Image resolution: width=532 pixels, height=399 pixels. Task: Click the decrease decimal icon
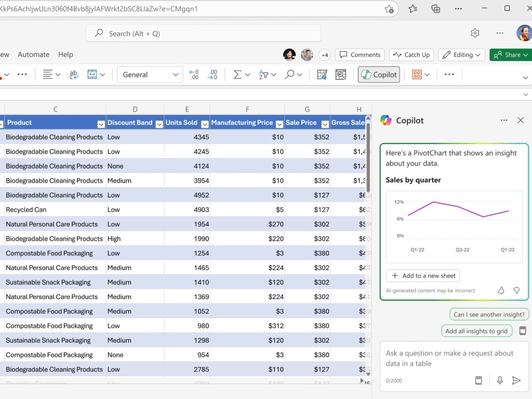coord(212,74)
